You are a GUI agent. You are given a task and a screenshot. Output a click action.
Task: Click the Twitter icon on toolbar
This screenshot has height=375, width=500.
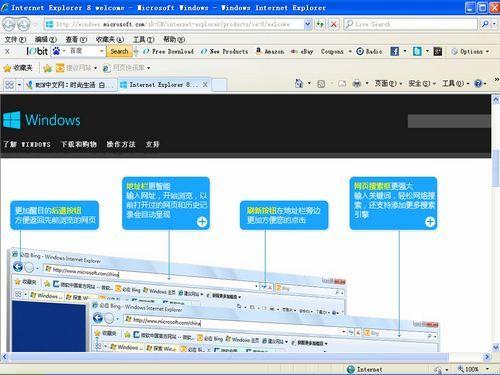click(x=417, y=51)
